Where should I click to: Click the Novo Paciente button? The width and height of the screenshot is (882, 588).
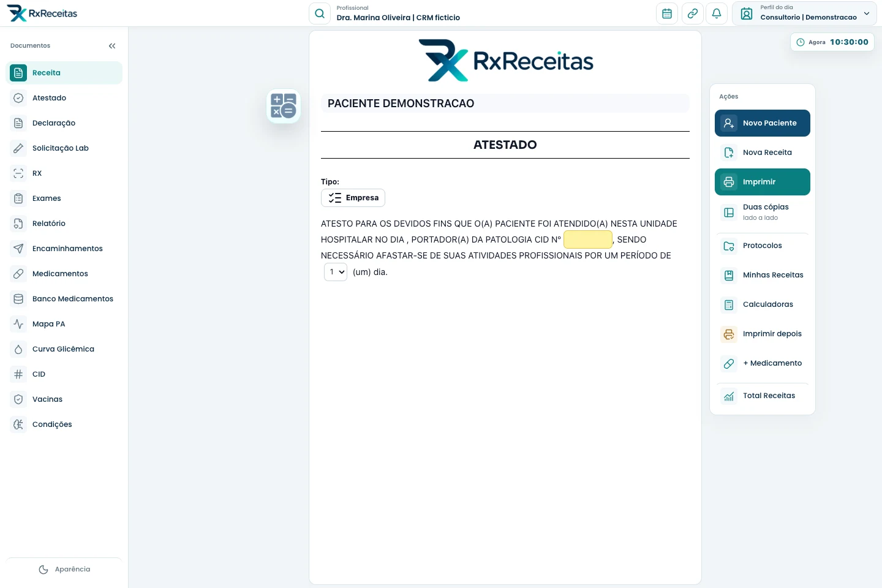pos(763,123)
